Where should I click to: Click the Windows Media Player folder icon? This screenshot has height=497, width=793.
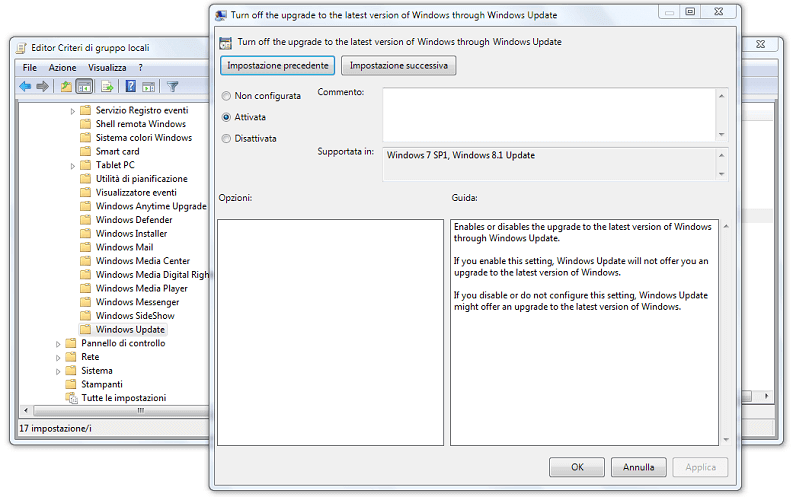click(x=85, y=288)
